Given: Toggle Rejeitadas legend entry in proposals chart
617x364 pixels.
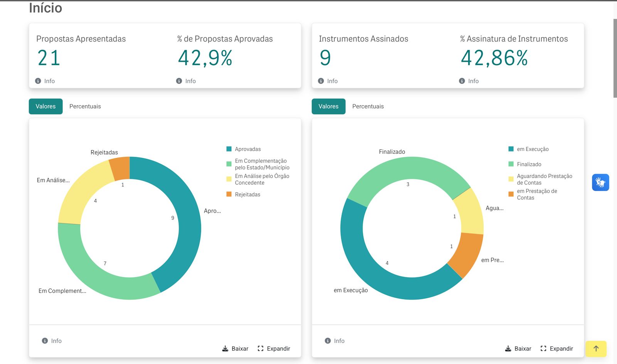Looking at the screenshot, I should [x=243, y=195].
